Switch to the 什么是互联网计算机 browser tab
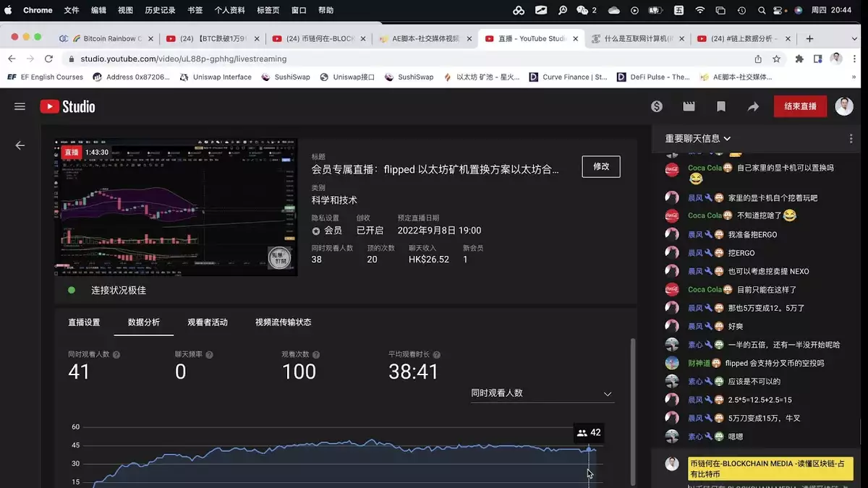This screenshot has width=868, height=488. [637, 38]
